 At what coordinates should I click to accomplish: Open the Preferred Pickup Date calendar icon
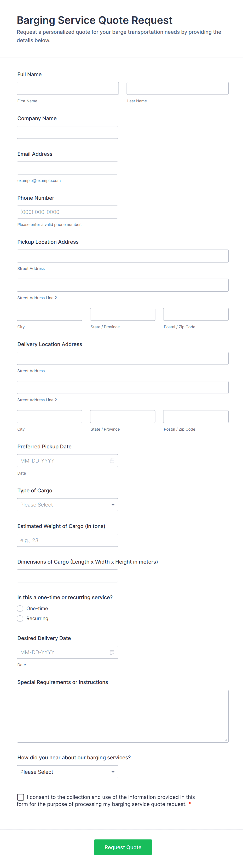tap(112, 461)
